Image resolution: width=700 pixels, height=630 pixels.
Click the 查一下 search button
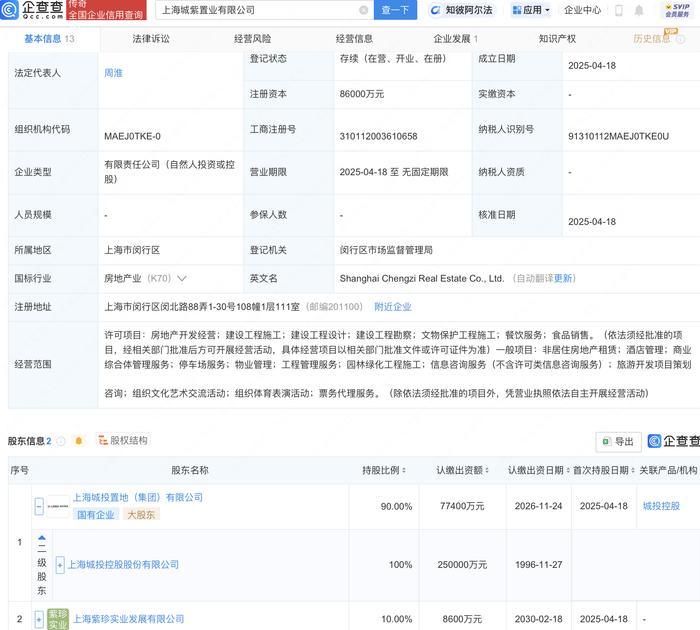[x=395, y=10]
